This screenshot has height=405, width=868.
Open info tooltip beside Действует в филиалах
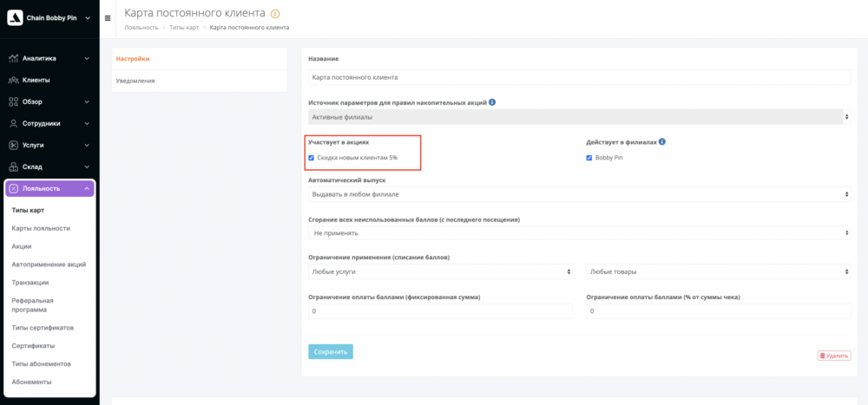point(662,141)
